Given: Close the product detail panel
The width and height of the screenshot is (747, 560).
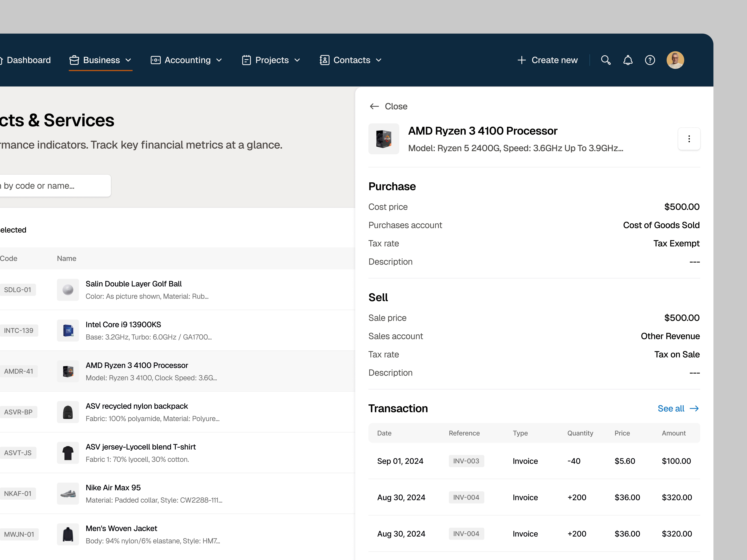Looking at the screenshot, I should point(389,106).
